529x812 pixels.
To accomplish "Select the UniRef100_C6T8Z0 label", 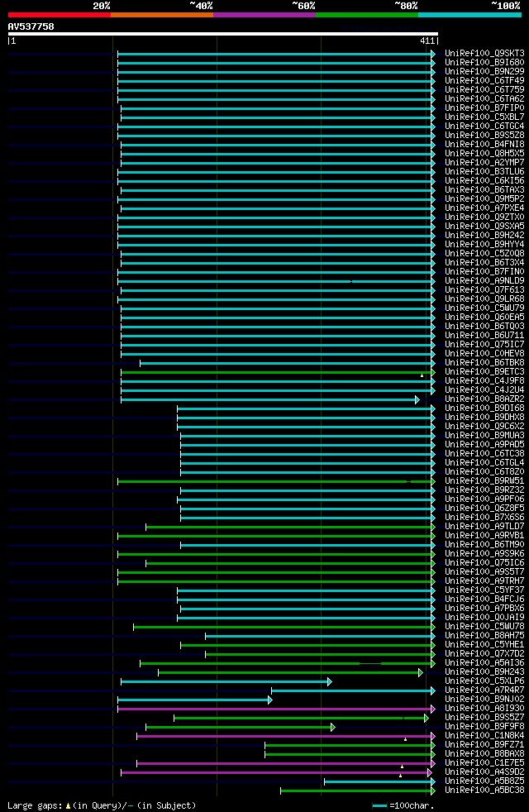I will [x=484, y=472].
